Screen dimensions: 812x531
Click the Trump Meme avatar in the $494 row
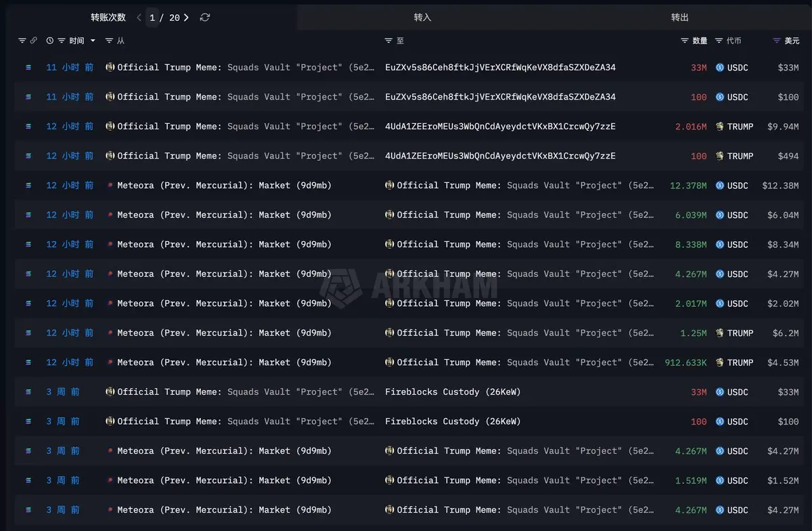[110, 156]
